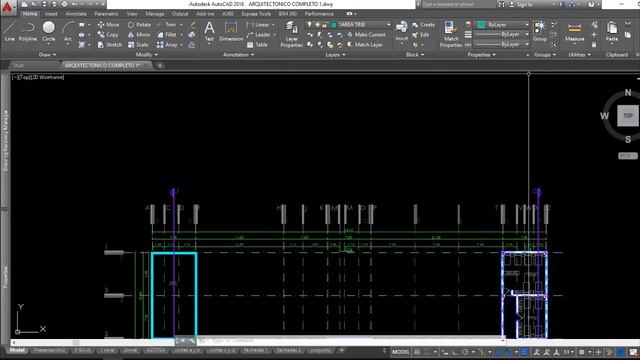Expand the Annotation panel
The image size is (640, 360).
(x=238, y=55)
